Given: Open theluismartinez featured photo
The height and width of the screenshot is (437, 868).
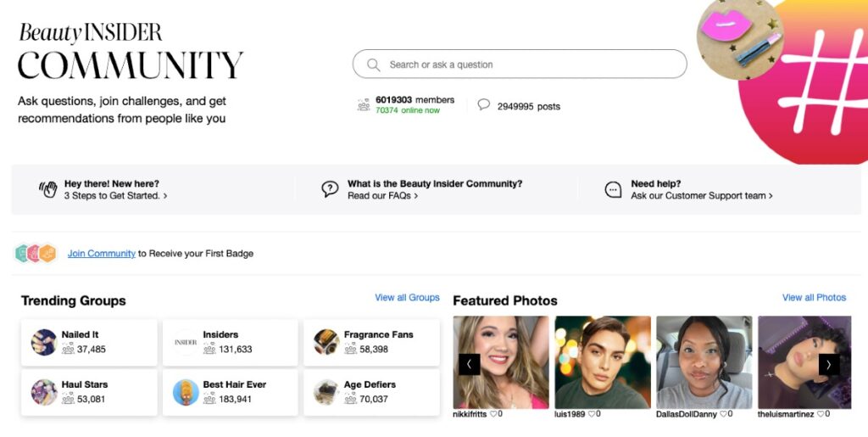Looking at the screenshot, I should click(x=804, y=362).
